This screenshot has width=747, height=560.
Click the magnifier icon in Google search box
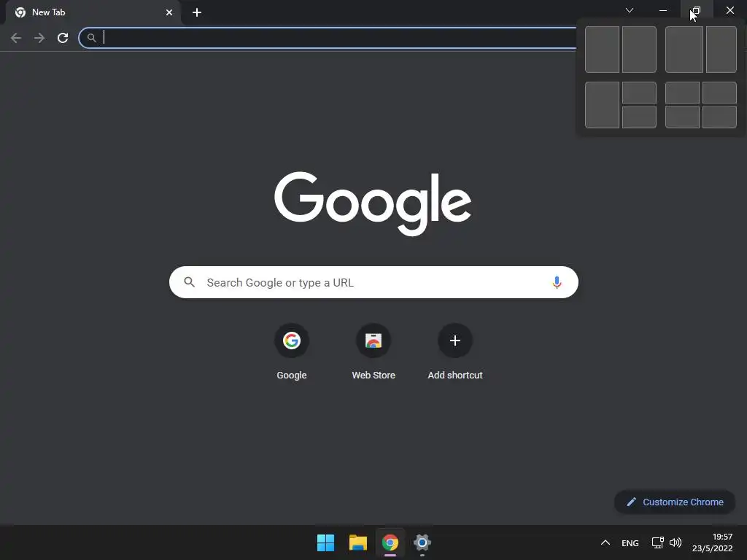189,282
